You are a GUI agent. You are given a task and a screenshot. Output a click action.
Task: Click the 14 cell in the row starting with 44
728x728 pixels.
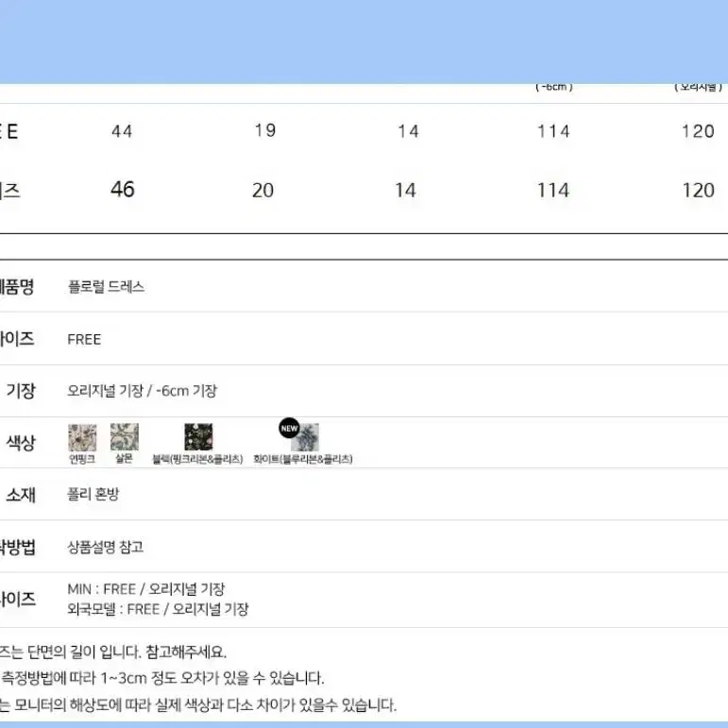click(x=408, y=131)
